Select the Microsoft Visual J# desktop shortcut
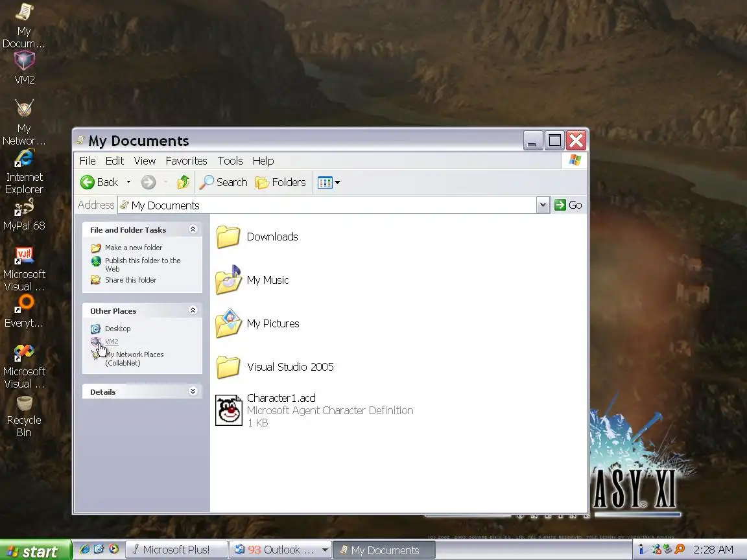The image size is (747, 560). (24, 256)
